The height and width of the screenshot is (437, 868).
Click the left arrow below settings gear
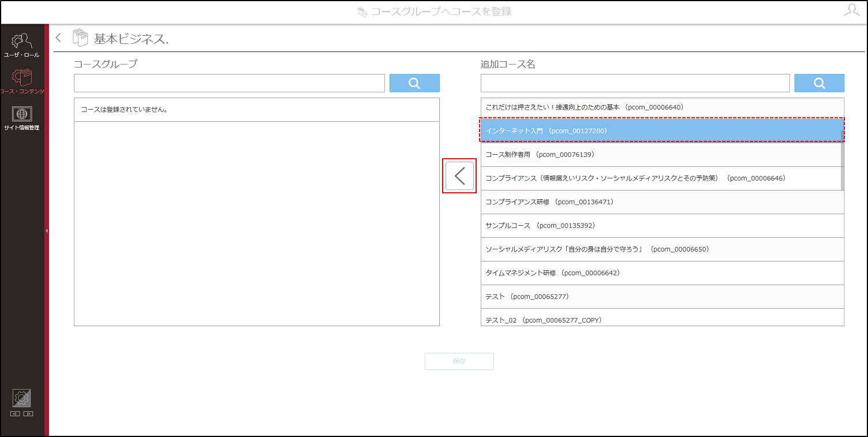pos(16,413)
